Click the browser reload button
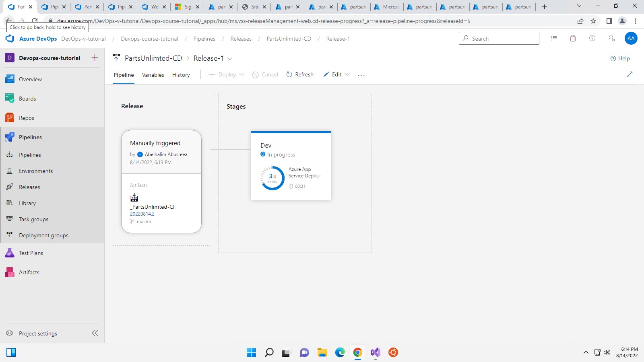 click(x=35, y=21)
